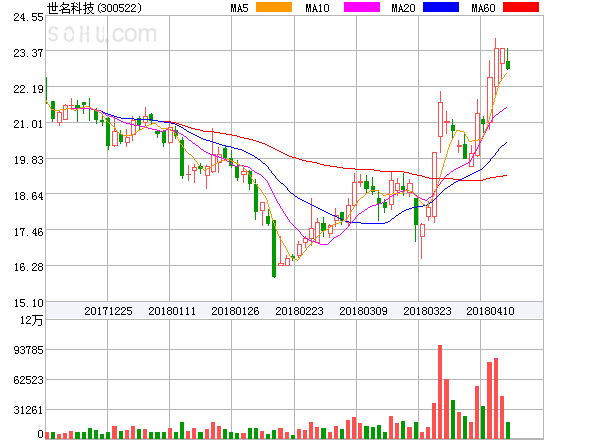Select the 20180126 date marker
The image size is (600, 440).
pos(235,311)
